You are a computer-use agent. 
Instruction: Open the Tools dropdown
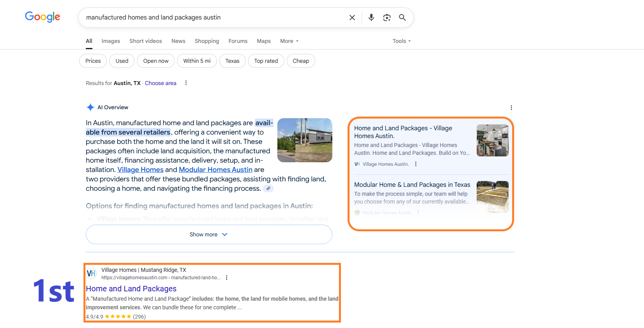coord(402,41)
